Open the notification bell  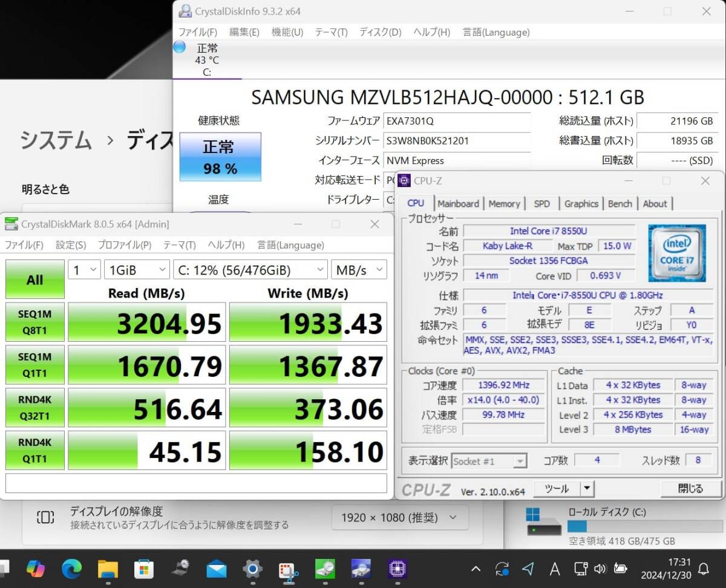point(704,569)
